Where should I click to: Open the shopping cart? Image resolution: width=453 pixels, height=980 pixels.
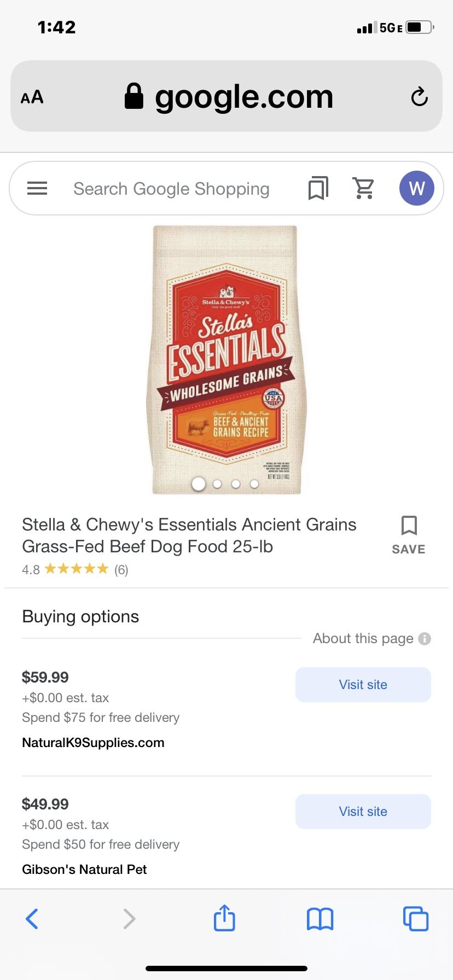click(364, 189)
